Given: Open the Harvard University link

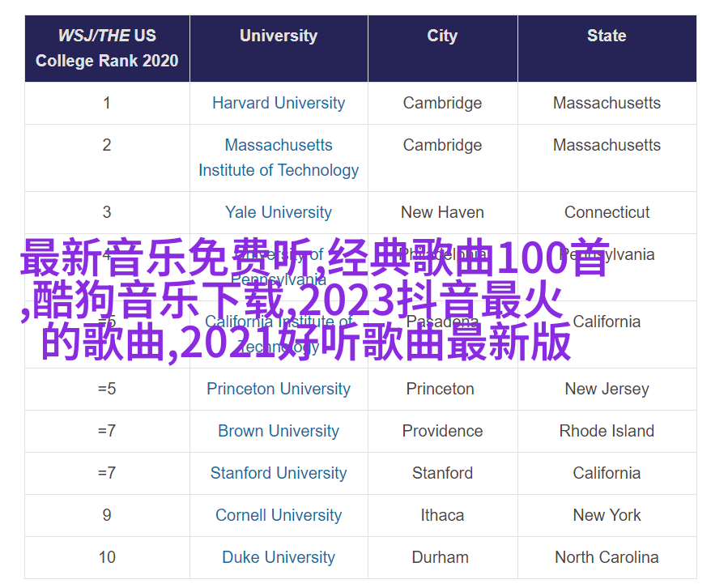Looking at the screenshot, I should coord(279,103).
